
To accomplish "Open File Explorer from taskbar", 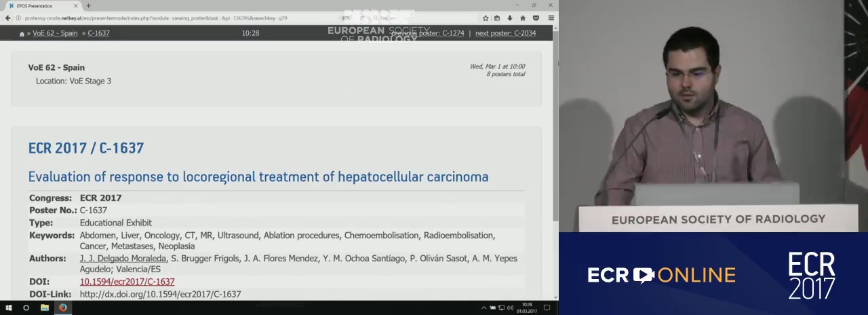I will pyautogui.click(x=45, y=308).
